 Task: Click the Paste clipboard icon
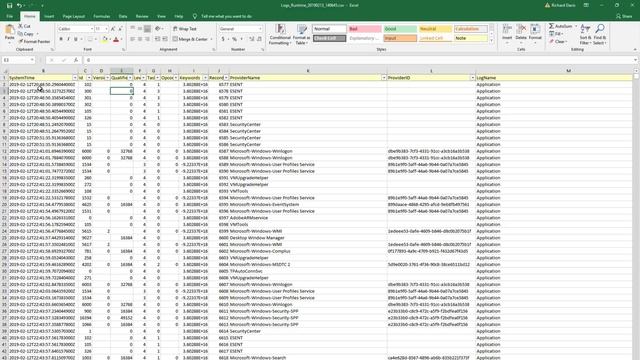[9, 30]
